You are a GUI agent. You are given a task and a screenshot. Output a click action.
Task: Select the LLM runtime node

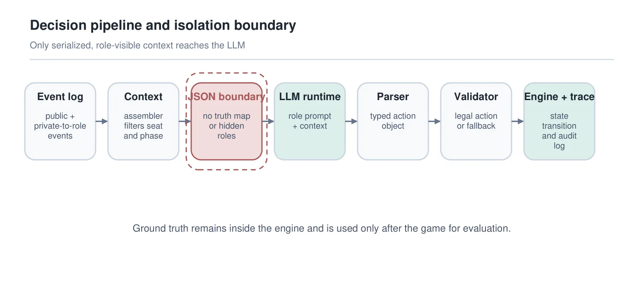(310, 121)
